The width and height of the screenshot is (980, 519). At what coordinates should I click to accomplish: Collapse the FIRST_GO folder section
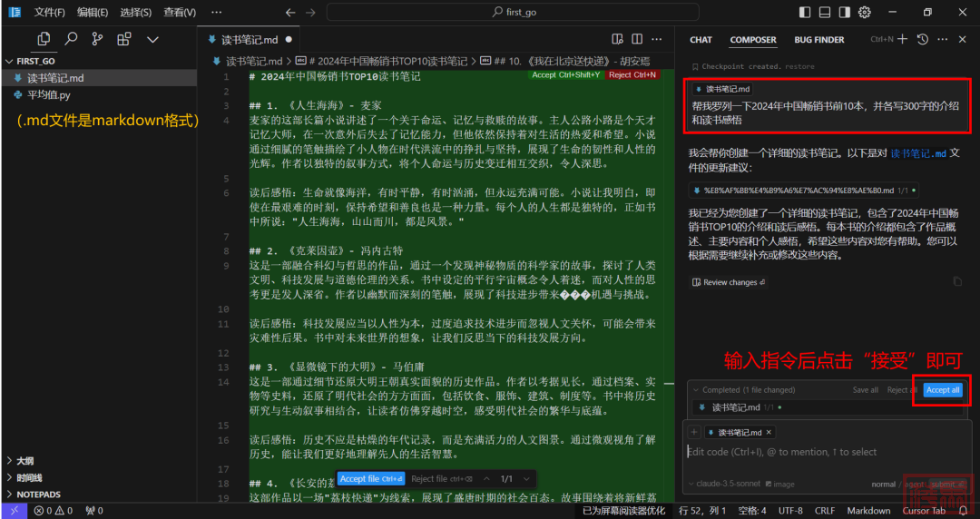37,61
